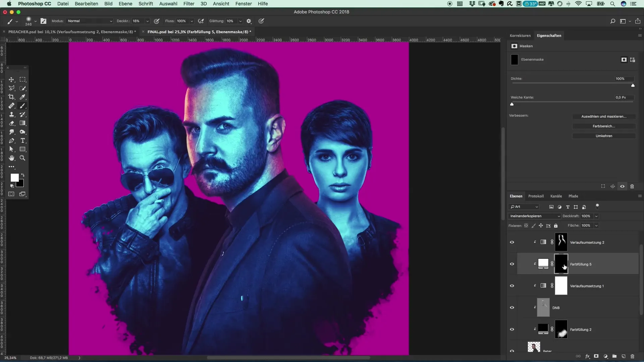Open the Filter menu
644x362 pixels.
point(189,4)
